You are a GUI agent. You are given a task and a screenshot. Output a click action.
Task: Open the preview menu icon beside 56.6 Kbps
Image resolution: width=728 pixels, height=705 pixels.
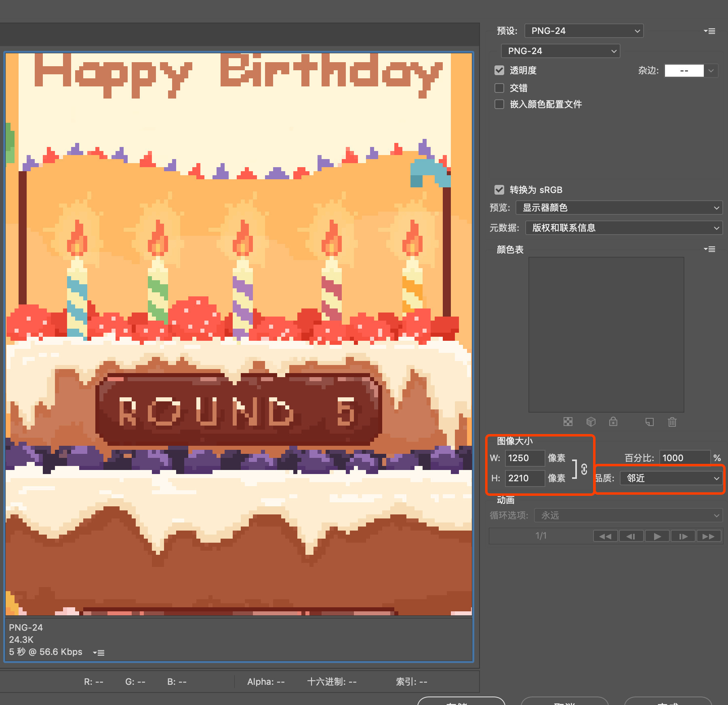[x=99, y=653]
